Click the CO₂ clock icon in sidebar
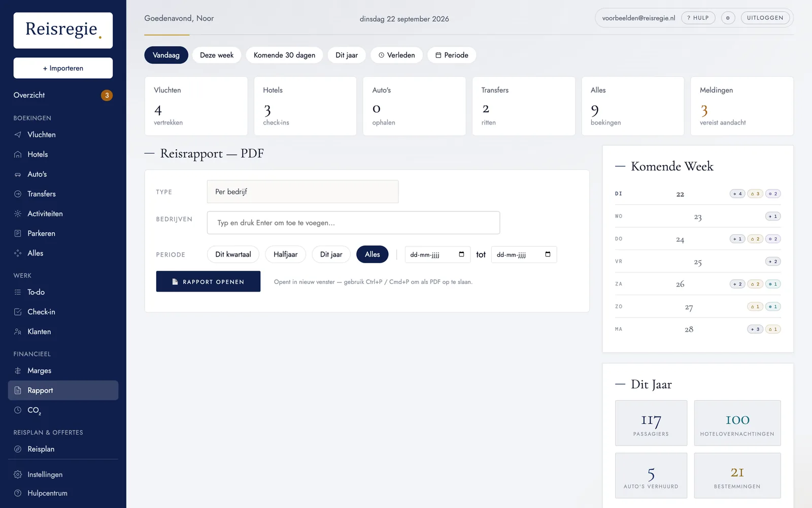 click(18, 410)
